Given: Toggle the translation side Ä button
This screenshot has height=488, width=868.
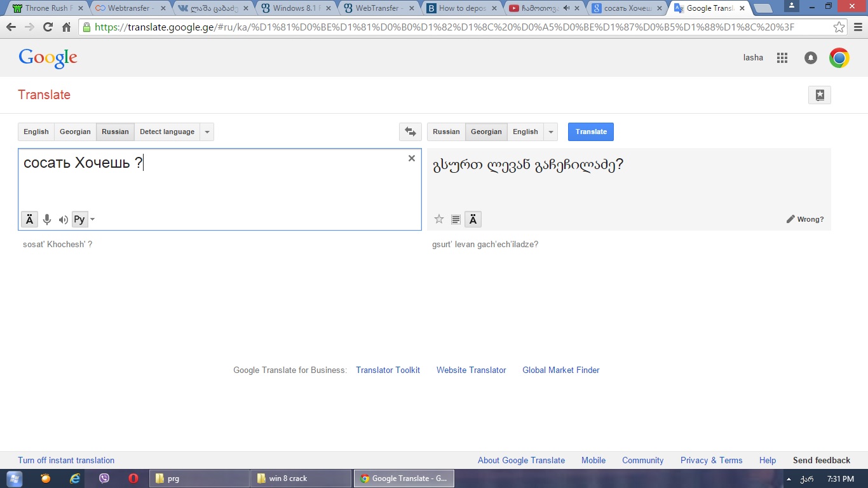Looking at the screenshot, I should point(473,219).
